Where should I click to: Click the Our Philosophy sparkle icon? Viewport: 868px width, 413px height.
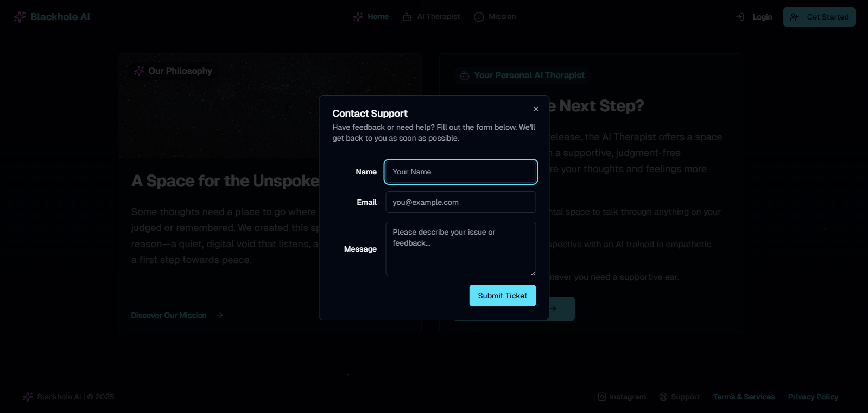click(139, 71)
